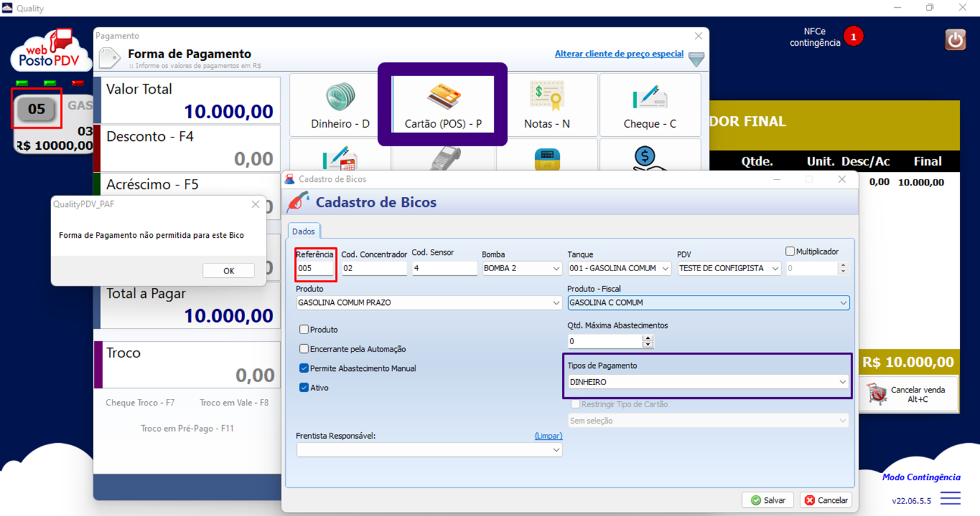
Task: Click the fuel nozzle Cadastro de Bicos icon
Action: [298, 202]
